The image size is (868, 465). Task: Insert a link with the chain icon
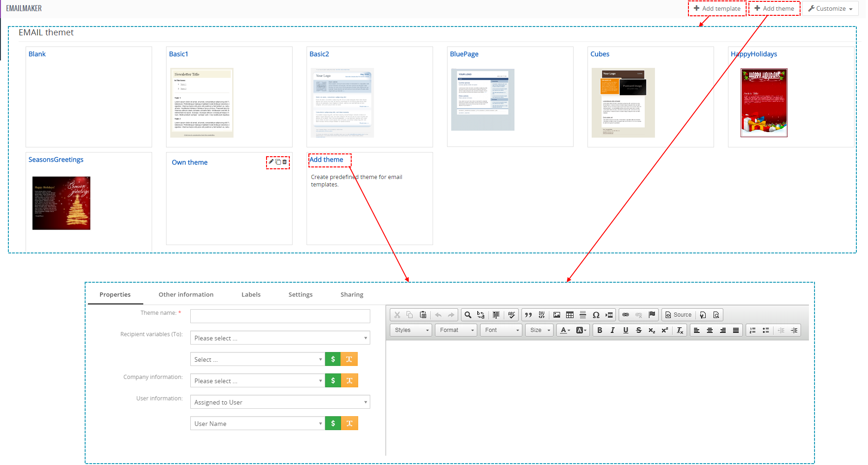pyautogui.click(x=626, y=315)
